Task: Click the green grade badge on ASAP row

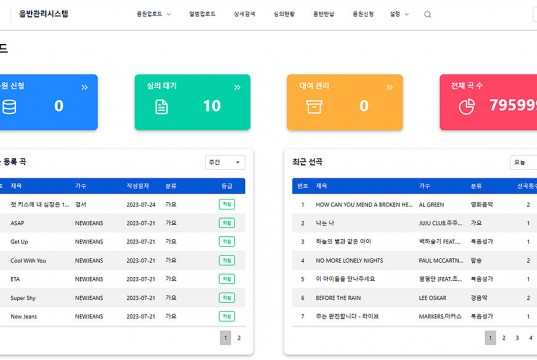Action: coord(227,223)
